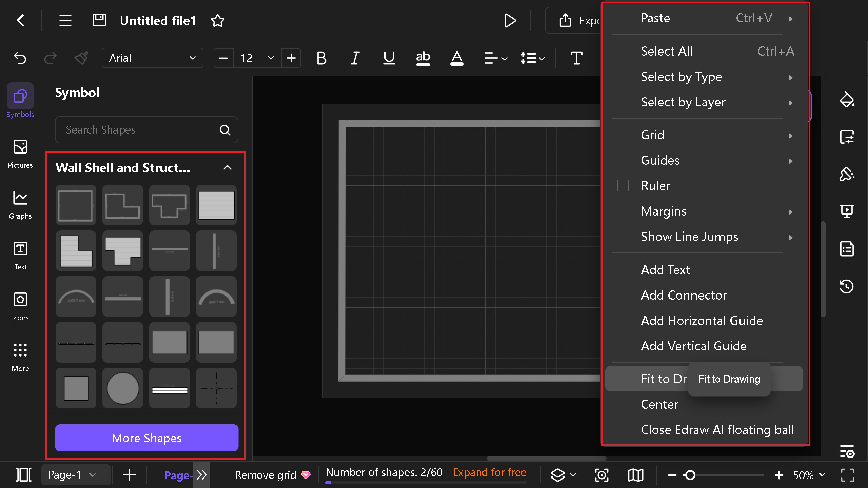Open the Pictures sidebar panel
Viewport: 868px width, 488px height.
[x=20, y=154]
